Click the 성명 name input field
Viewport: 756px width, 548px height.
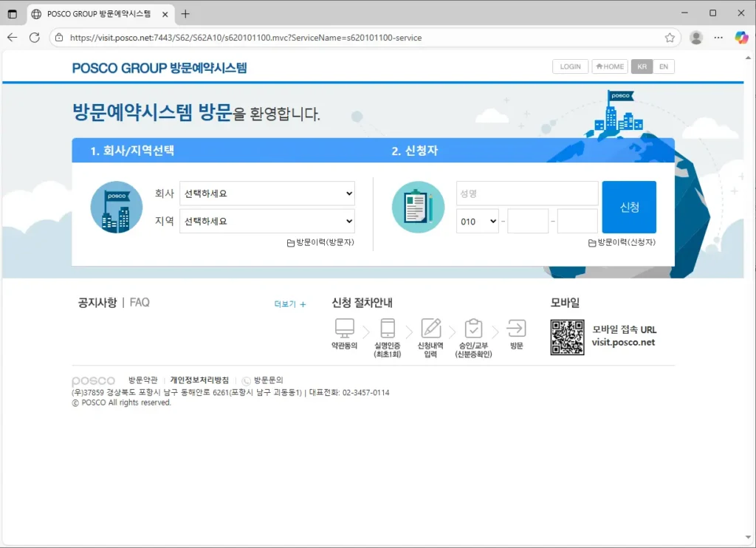[526, 193]
